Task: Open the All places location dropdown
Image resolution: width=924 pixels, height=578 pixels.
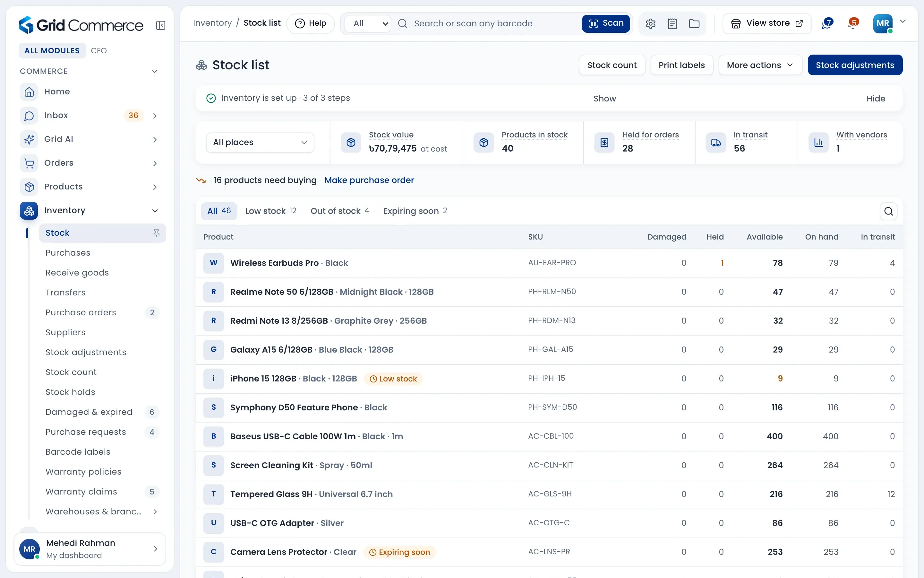Action: (260, 142)
